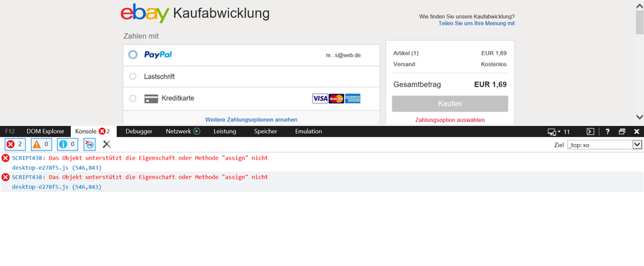
Task: Toggle the warnings filter showing 0
Action: (x=41, y=145)
